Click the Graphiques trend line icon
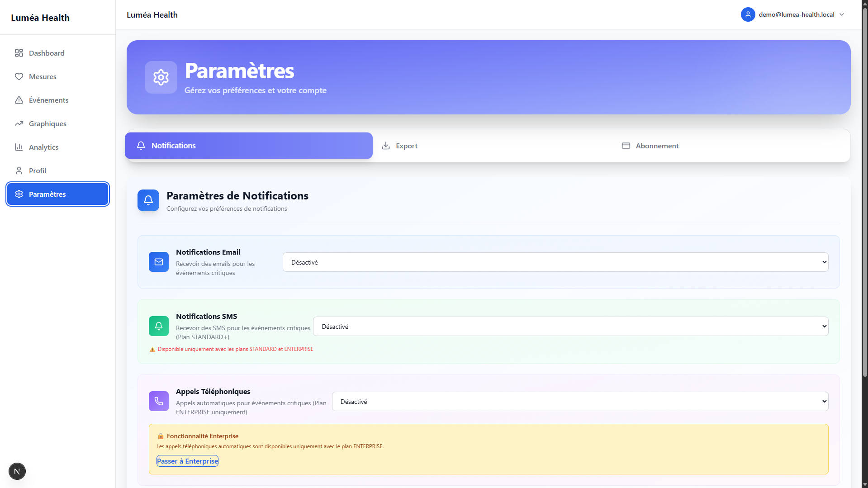 [x=19, y=123]
